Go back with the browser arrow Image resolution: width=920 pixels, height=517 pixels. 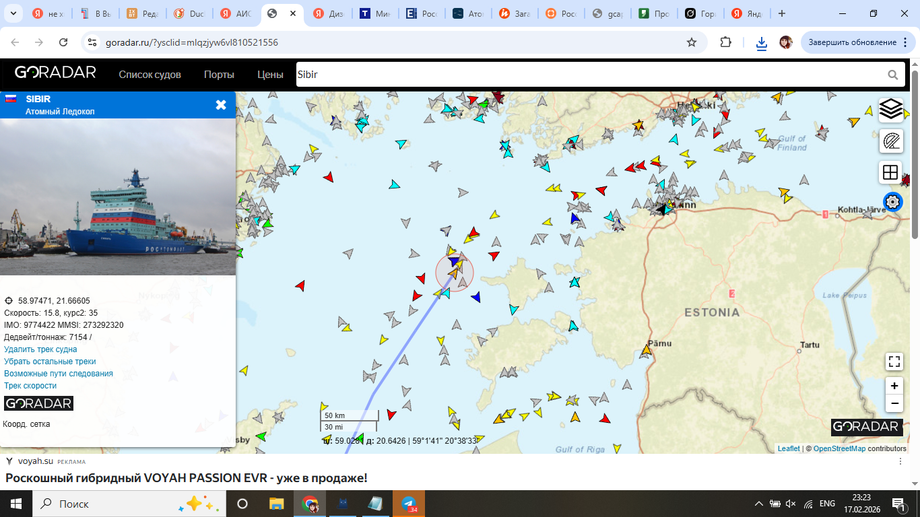tap(15, 42)
